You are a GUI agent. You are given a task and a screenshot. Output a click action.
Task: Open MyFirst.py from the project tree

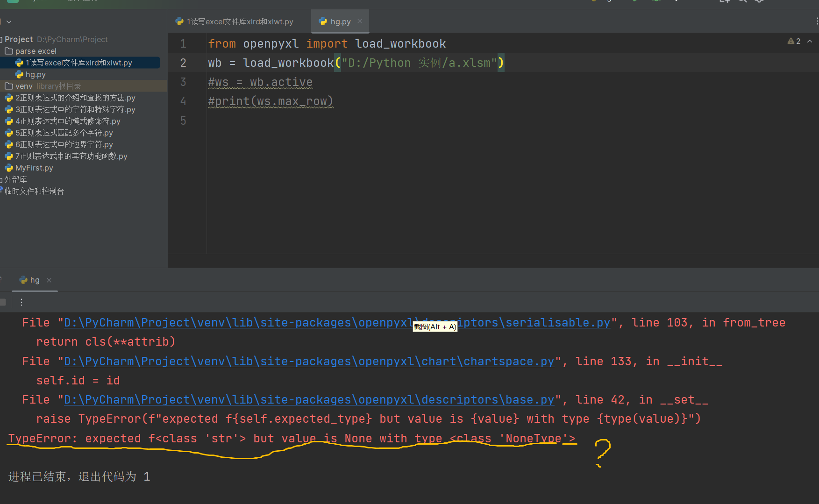point(34,168)
